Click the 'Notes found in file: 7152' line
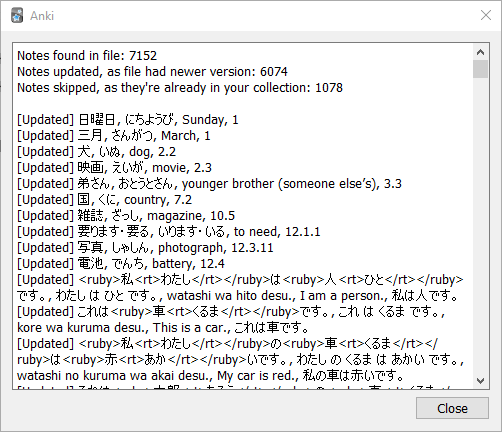The height and width of the screenshot is (432, 502). click(87, 55)
